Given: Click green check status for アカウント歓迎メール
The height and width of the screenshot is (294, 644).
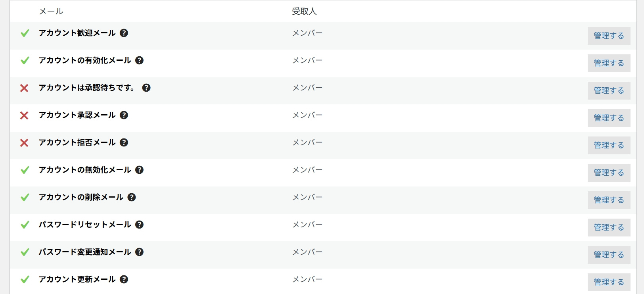Looking at the screenshot, I should pos(25,33).
